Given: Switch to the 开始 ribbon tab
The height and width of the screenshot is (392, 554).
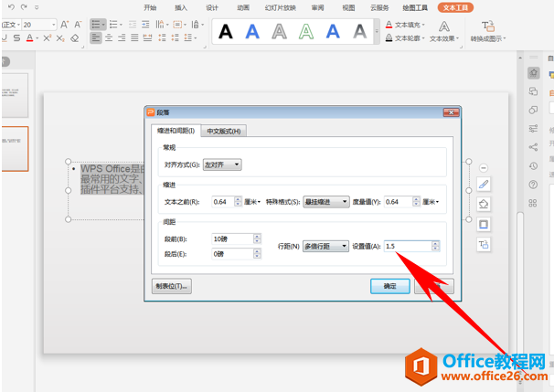Looking at the screenshot, I should coord(150,8).
